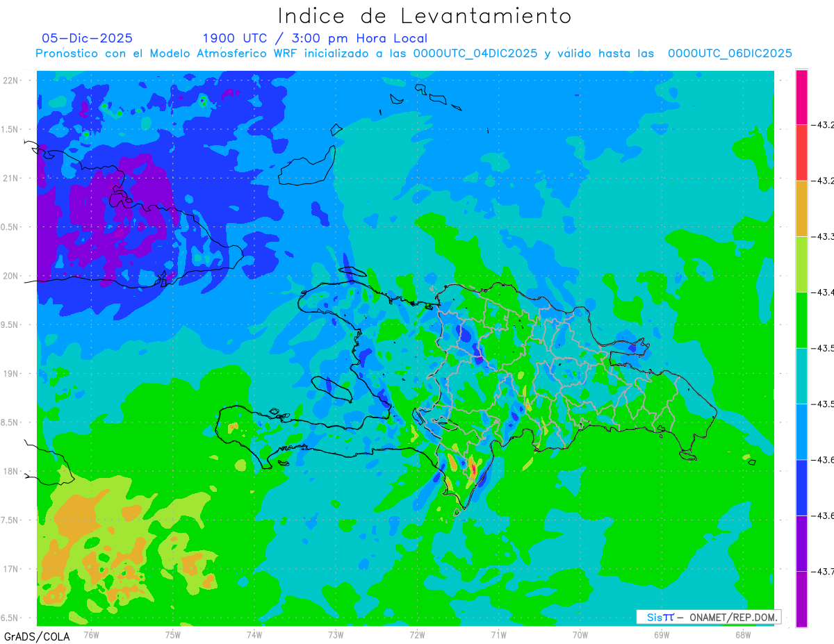Click the "69W" longitude label
Image resolution: width=834 pixels, height=644 pixels.
point(662,634)
